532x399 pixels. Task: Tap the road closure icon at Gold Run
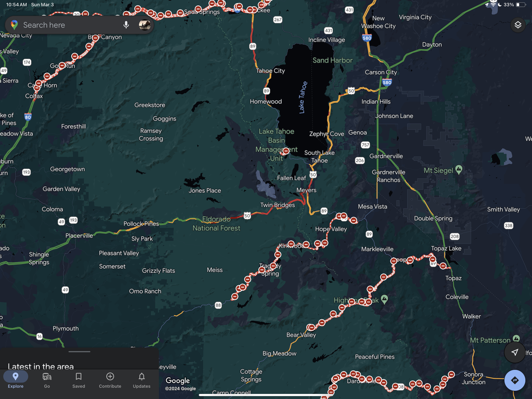[x=62, y=65]
